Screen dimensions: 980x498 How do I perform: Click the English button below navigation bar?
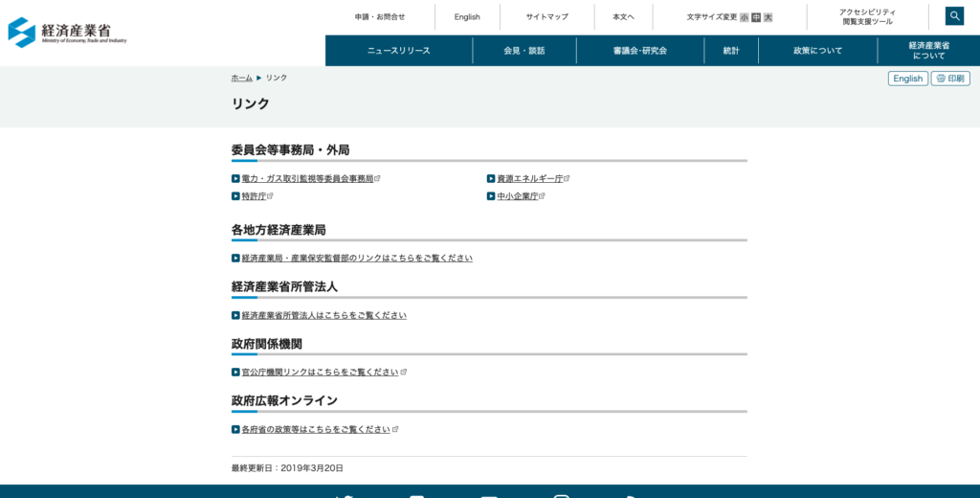click(x=907, y=79)
